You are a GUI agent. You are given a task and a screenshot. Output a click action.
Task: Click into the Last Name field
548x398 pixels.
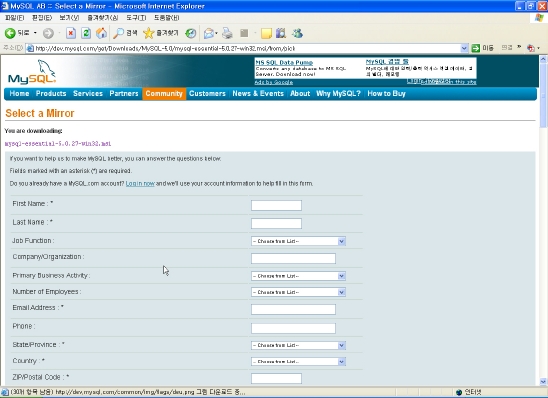point(276,224)
